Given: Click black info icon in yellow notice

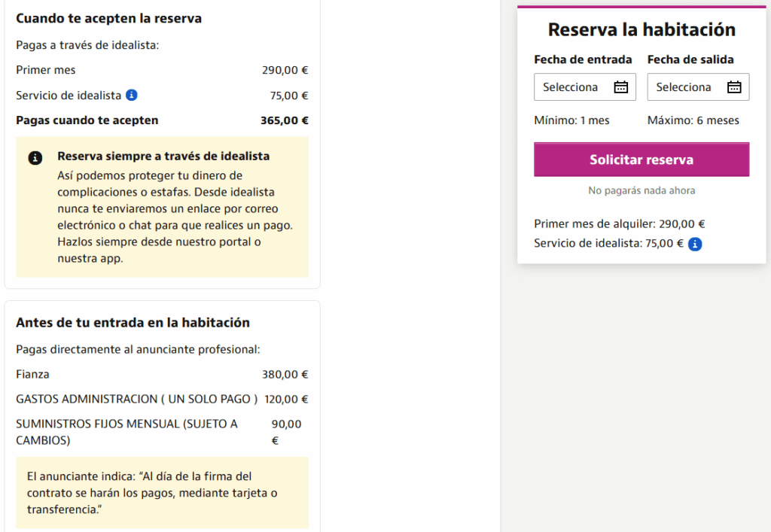Looking at the screenshot, I should pyautogui.click(x=35, y=158).
